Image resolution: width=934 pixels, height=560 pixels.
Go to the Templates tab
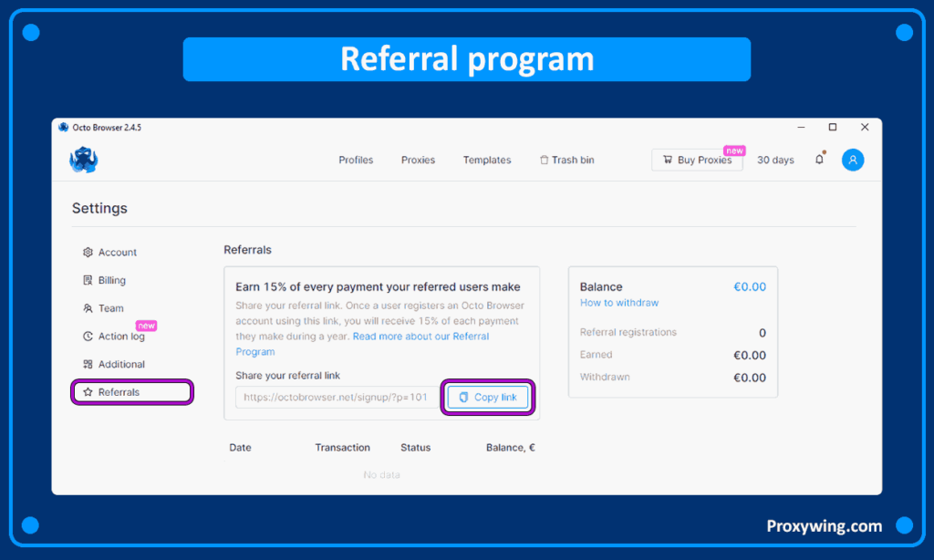487,160
